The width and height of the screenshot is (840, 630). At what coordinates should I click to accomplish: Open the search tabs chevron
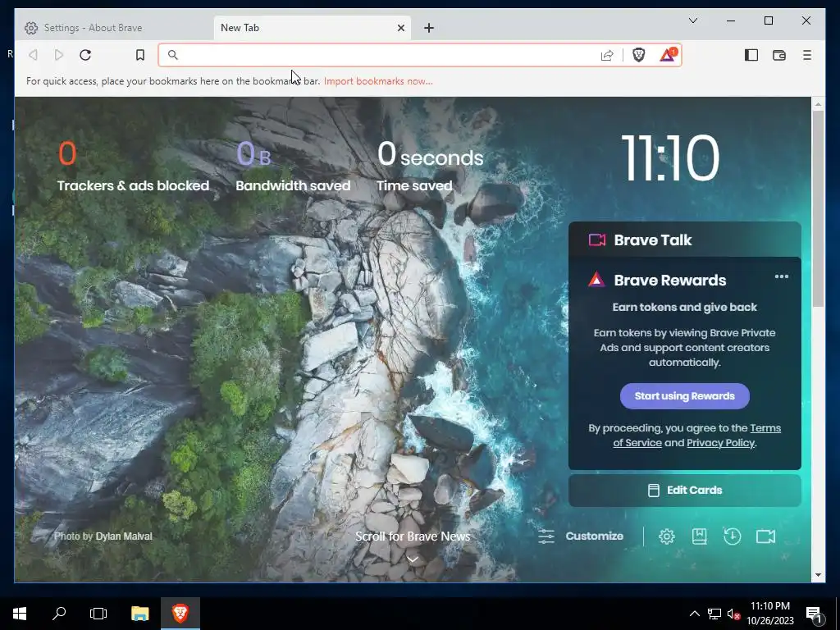[x=692, y=21]
